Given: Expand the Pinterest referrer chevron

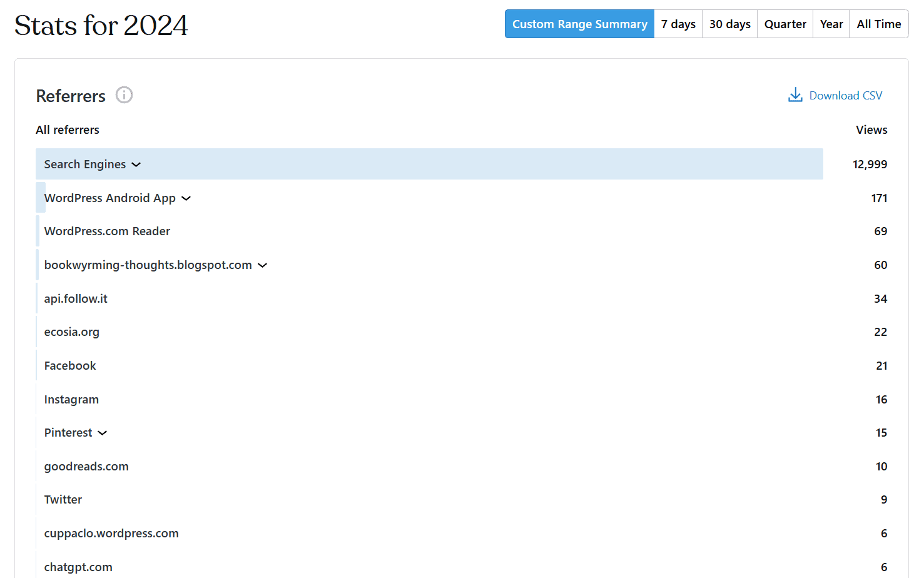Looking at the screenshot, I should point(103,433).
